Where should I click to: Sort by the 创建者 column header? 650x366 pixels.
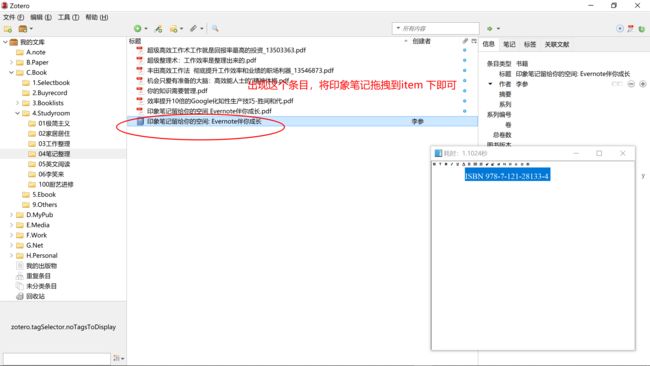(422, 41)
